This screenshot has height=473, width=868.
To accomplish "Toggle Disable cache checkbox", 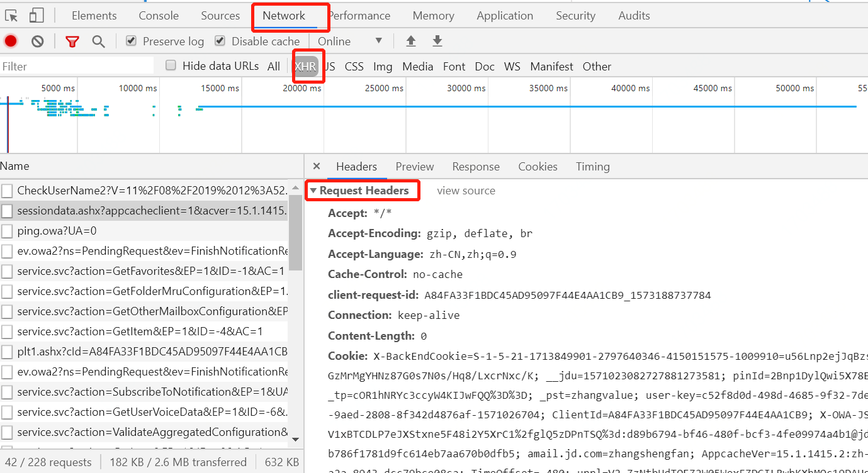I will click(x=220, y=41).
